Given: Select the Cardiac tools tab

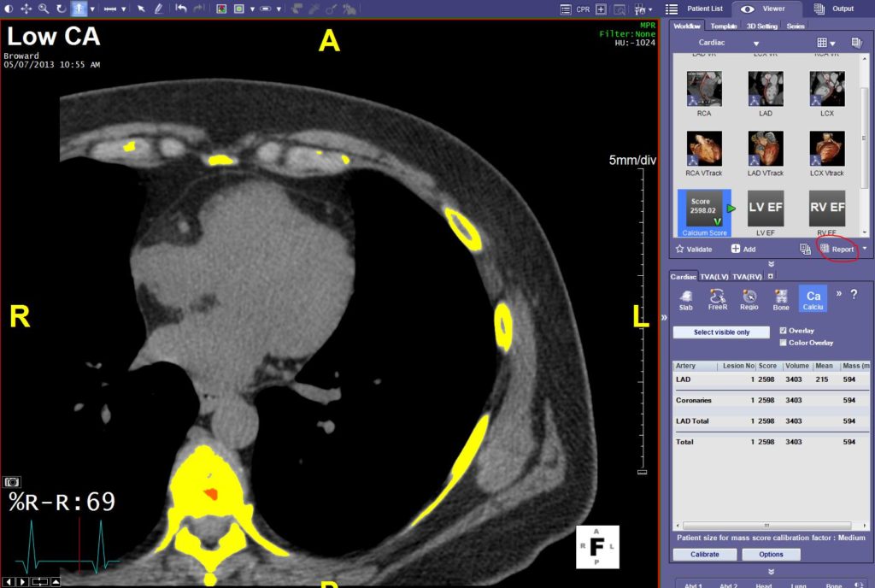Looking at the screenshot, I should [683, 276].
